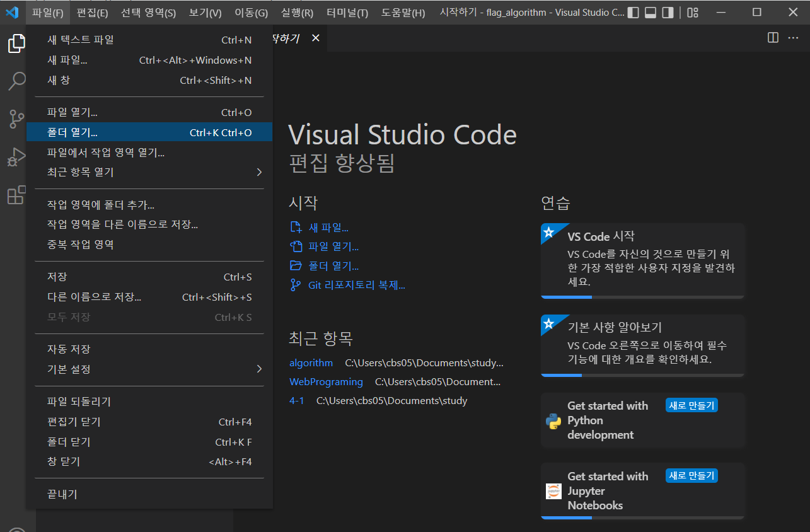The image size is (810, 532).
Task: Open recent folder 4-1
Action: coord(296,401)
